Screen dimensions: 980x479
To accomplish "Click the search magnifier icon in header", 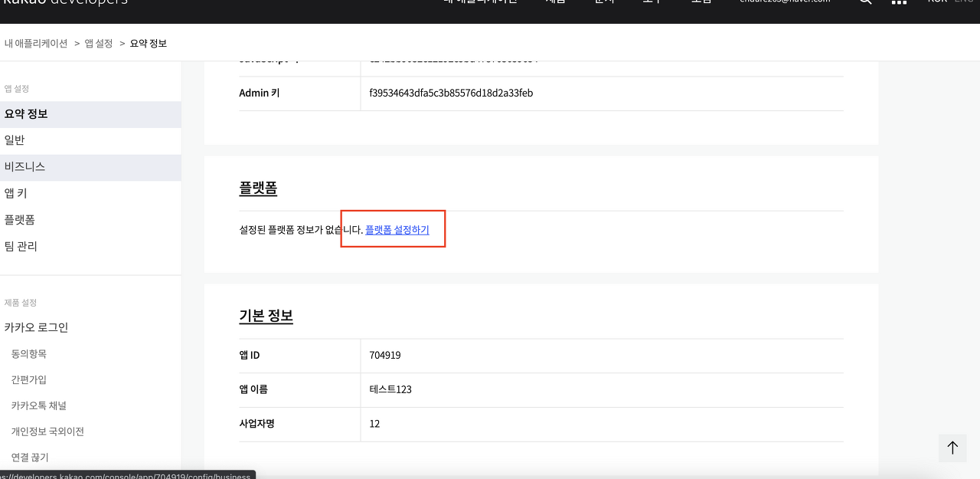I will point(865,2).
